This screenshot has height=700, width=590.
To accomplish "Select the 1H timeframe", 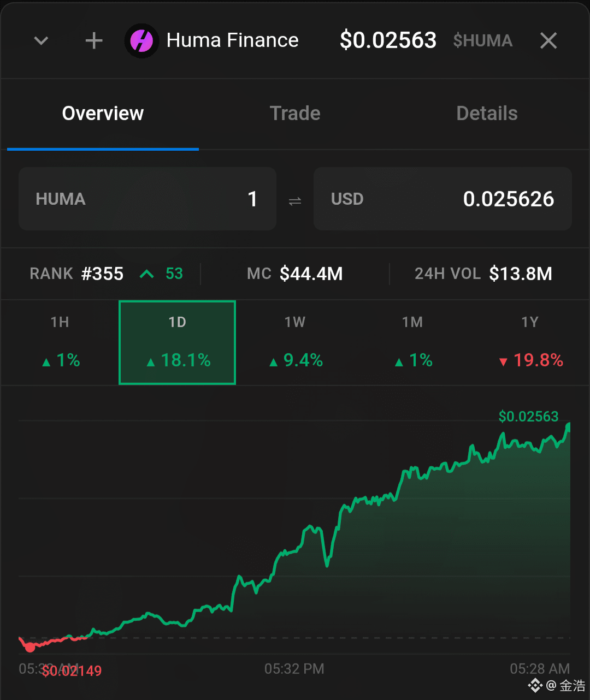I will point(60,342).
